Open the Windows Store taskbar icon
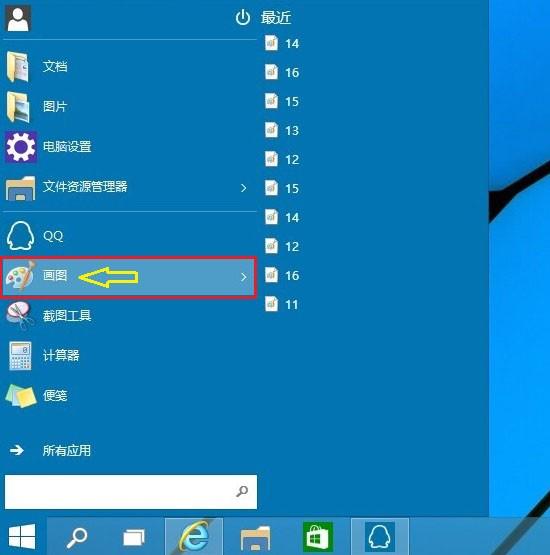This screenshot has width=550, height=555. [x=317, y=537]
